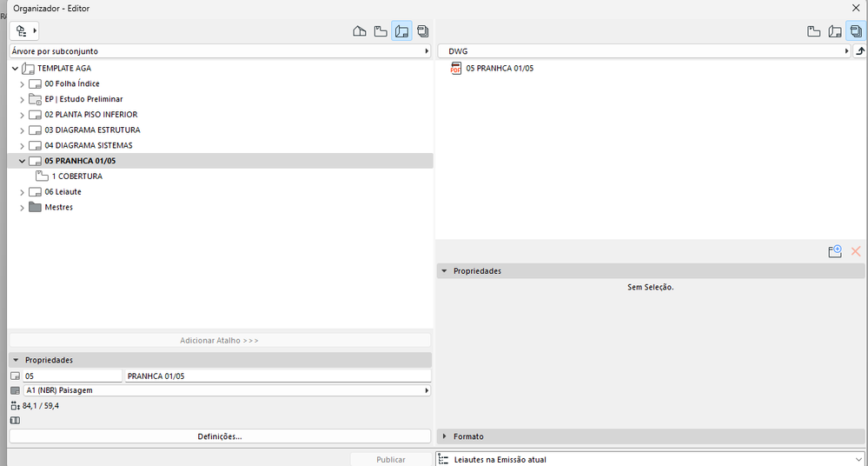
Task: Switch right panel to View Map icon
Action: pyautogui.click(x=814, y=31)
